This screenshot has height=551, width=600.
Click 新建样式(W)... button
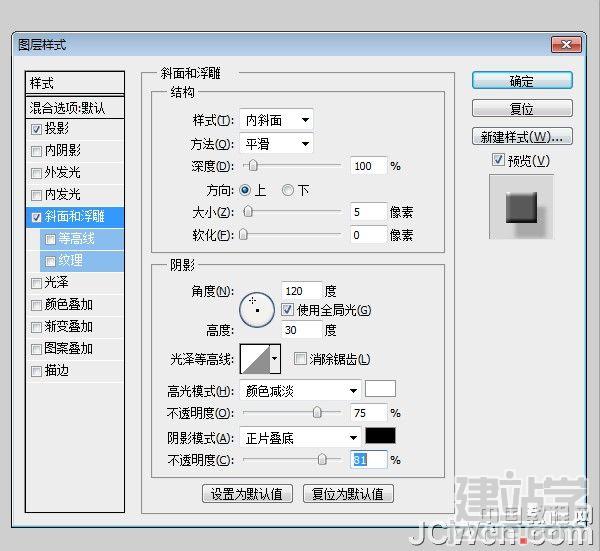coord(522,137)
